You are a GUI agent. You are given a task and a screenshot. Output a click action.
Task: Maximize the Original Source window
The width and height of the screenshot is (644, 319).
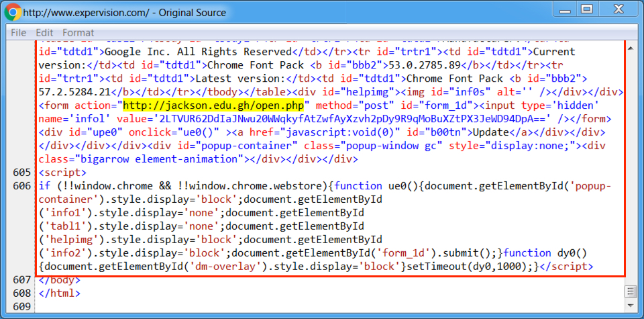(588, 9)
